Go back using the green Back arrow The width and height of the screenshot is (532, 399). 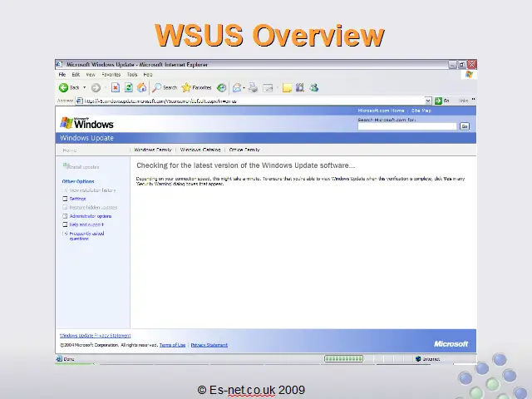[69, 87]
